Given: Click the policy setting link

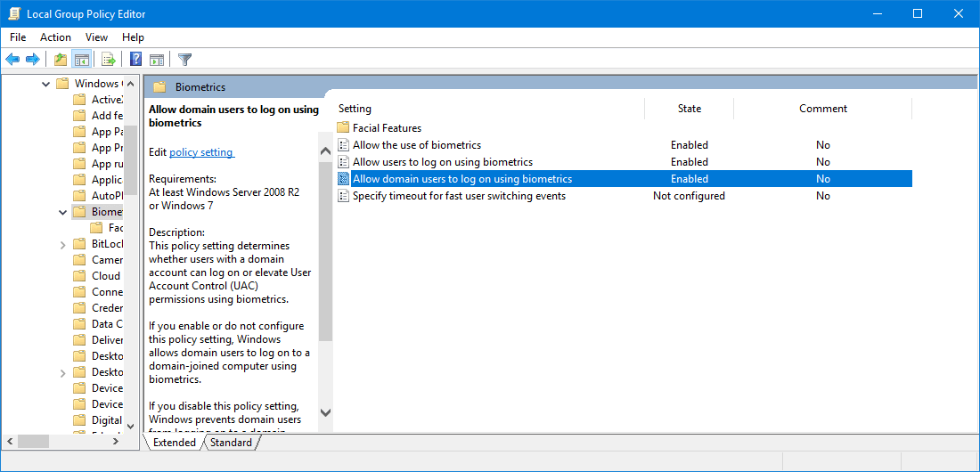Looking at the screenshot, I should click(x=201, y=152).
